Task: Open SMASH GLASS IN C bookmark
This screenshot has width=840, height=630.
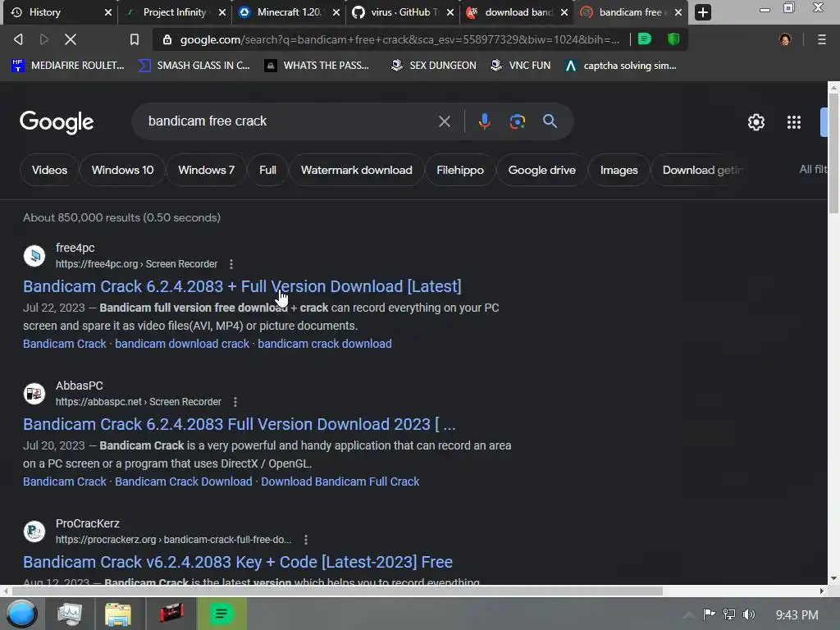Action: [x=194, y=66]
